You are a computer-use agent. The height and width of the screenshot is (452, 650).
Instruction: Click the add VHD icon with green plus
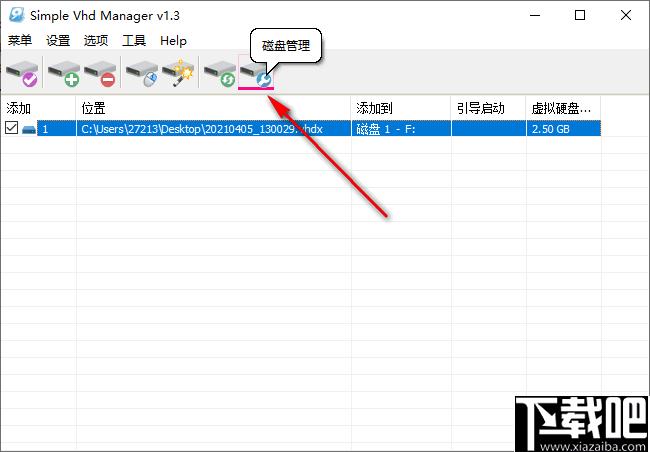tap(63, 73)
